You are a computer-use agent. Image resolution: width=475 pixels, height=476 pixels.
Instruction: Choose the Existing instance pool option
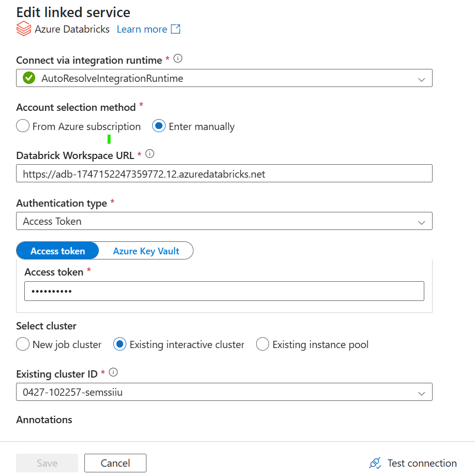tap(263, 344)
